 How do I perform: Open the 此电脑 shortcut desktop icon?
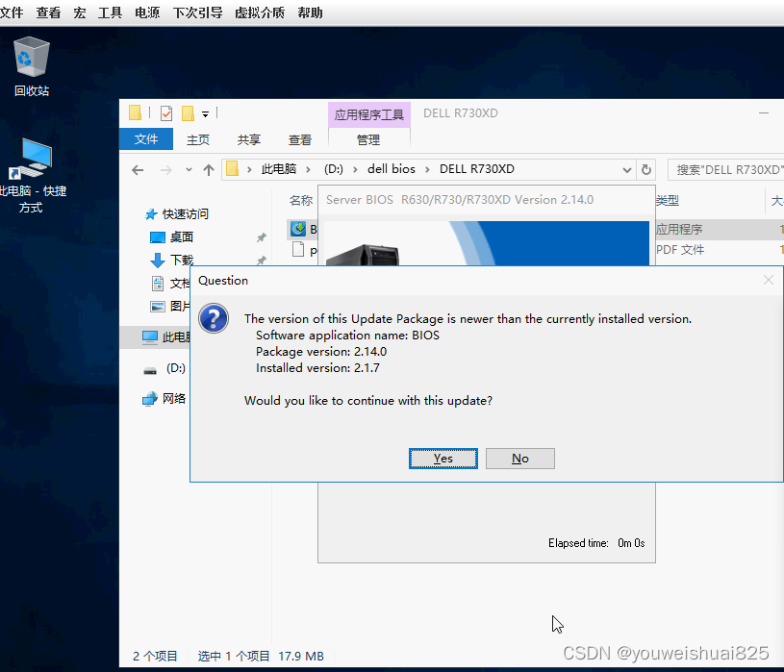31,176
